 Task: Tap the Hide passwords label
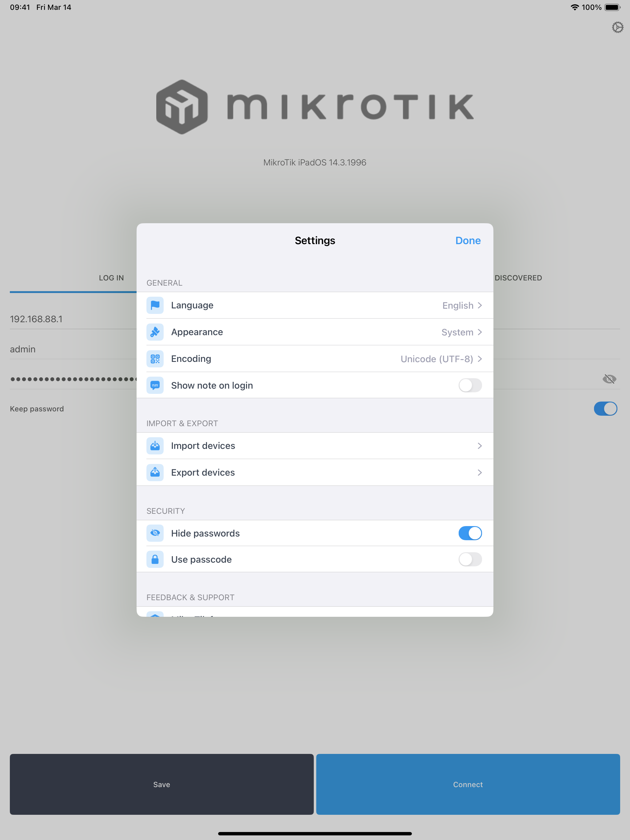205,533
